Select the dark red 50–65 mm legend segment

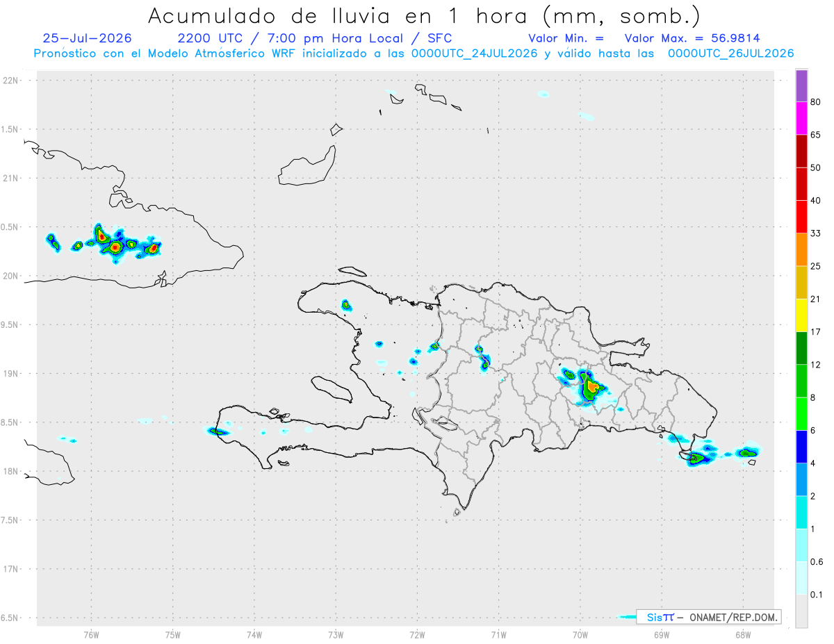pos(801,151)
